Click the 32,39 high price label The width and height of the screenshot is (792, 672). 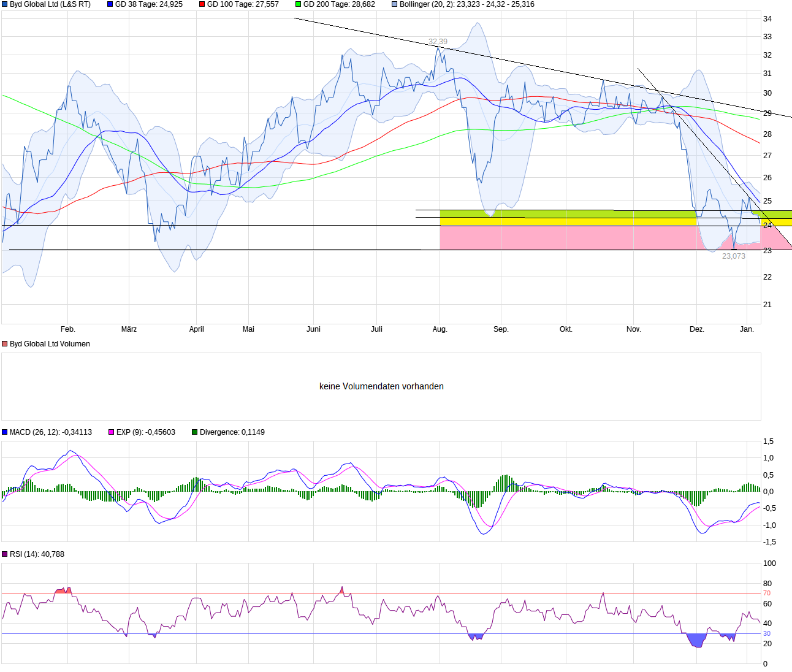(x=438, y=42)
